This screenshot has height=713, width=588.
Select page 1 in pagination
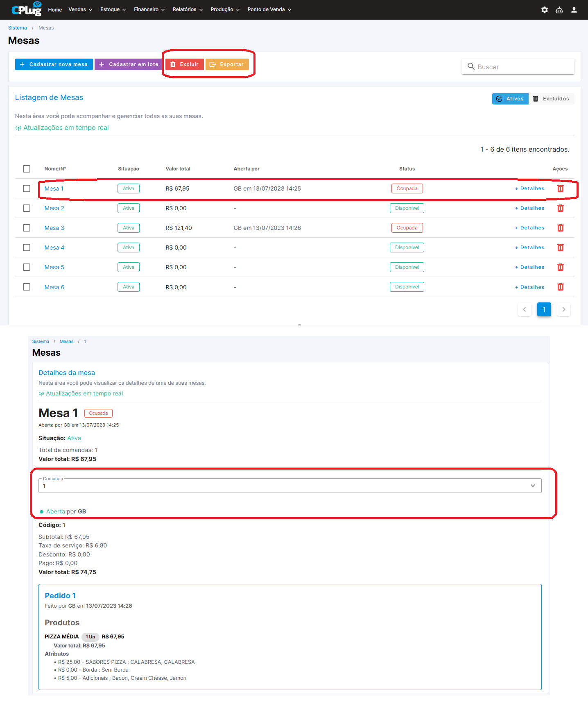tap(544, 309)
